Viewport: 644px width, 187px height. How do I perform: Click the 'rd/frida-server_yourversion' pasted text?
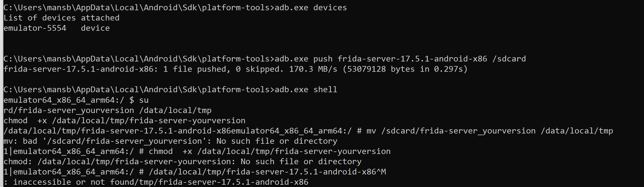coord(68,110)
